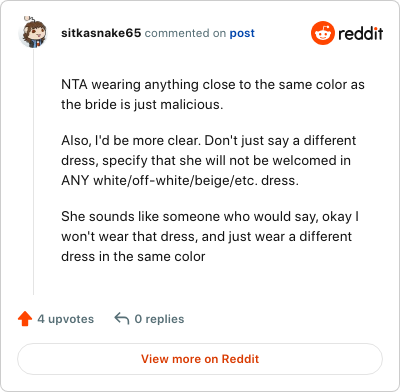Open the sitkasnake65 username link
The image size is (400, 392).
pyautogui.click(x=101, y=33)
